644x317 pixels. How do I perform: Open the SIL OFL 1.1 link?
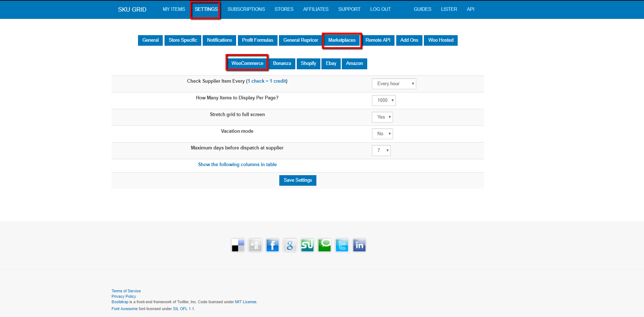click(x=183, y=309)
